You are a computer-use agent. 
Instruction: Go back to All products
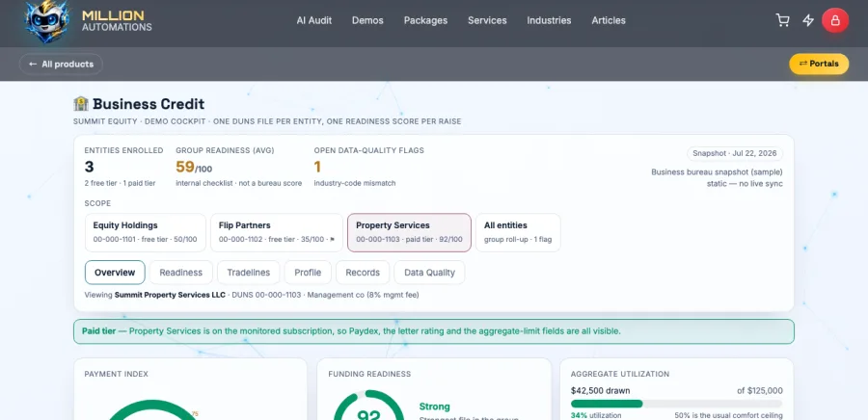point(61,65)
